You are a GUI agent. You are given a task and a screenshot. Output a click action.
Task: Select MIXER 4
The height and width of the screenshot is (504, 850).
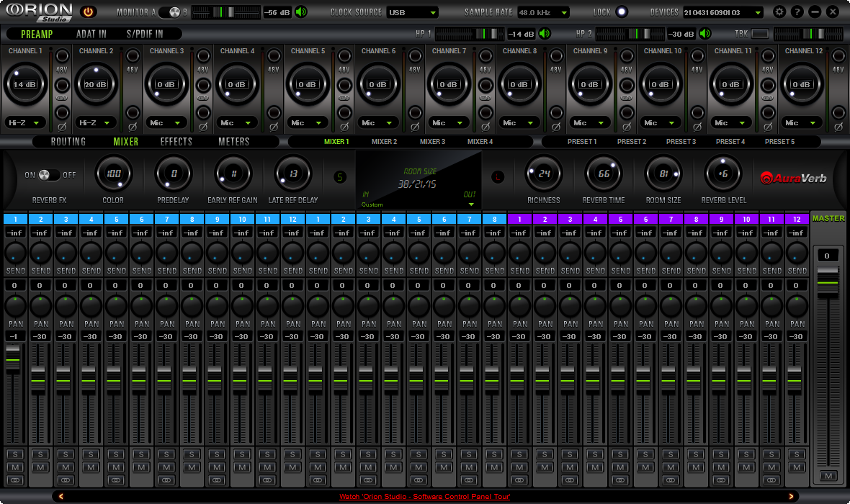[x=480, y=141]
